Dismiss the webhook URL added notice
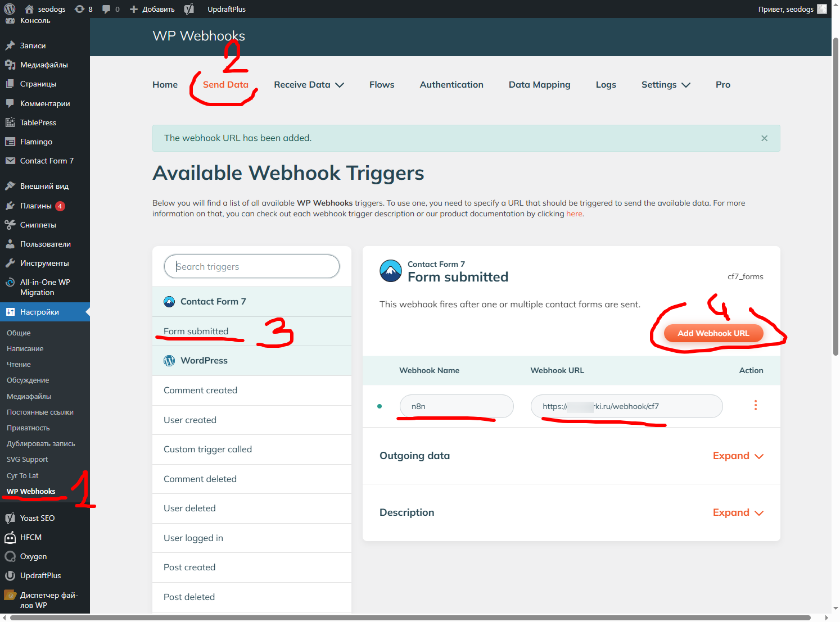Image resolution: width=840 pixels, height=622 pixels. pyautogui.click(x=764, y=138)
